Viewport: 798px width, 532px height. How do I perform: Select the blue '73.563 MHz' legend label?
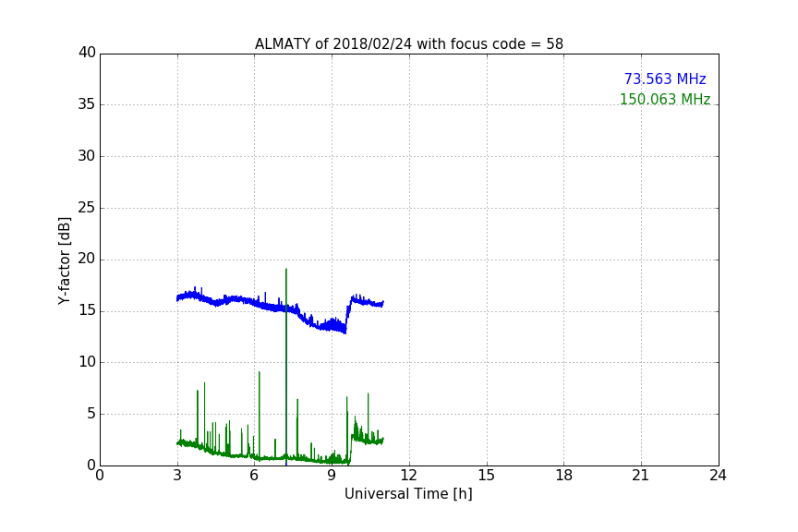[x=665, y=79]
